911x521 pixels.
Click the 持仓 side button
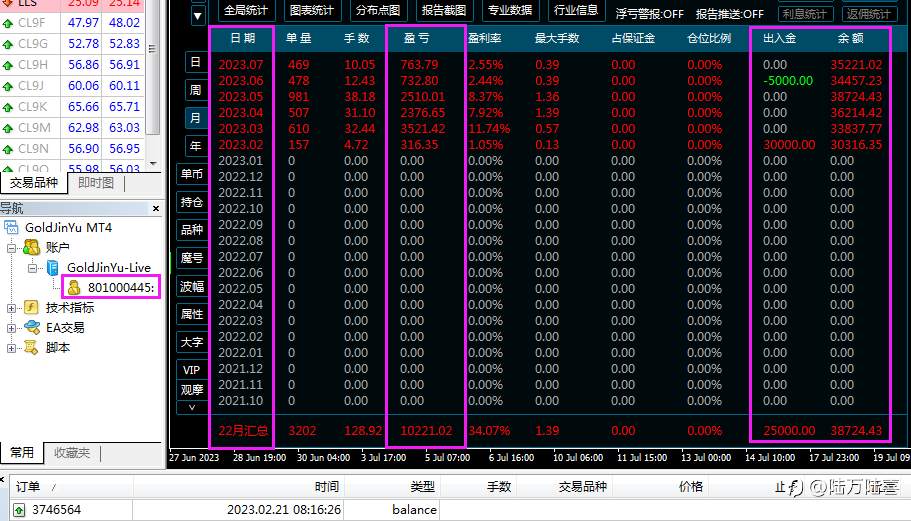click(x=192, y=202)
